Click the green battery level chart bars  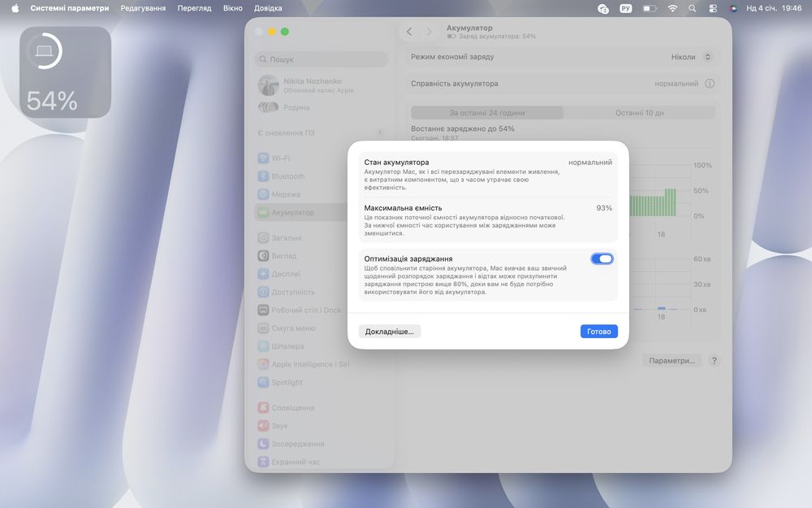[x=653, y=202]
